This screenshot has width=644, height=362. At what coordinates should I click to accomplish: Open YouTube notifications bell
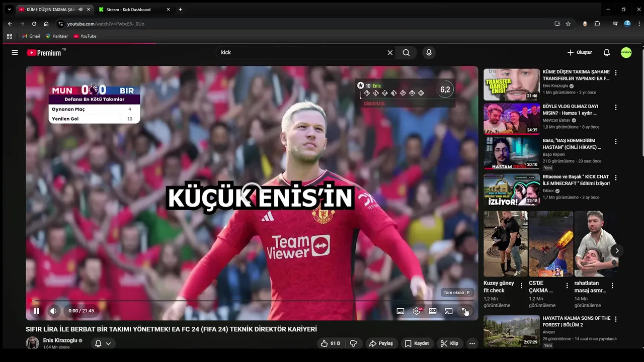pyautogui.click(x=607, y=52)
